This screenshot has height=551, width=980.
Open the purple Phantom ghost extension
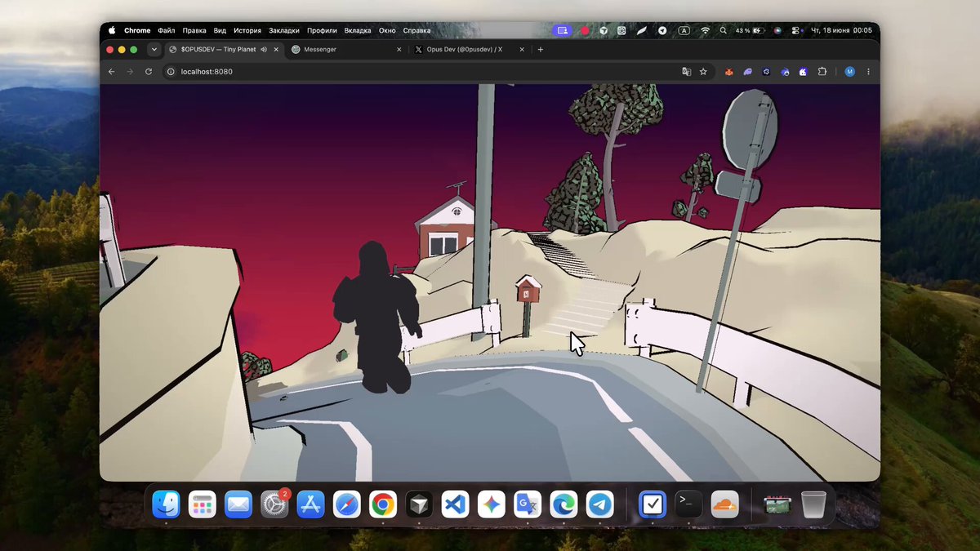(x=747, y=72)
